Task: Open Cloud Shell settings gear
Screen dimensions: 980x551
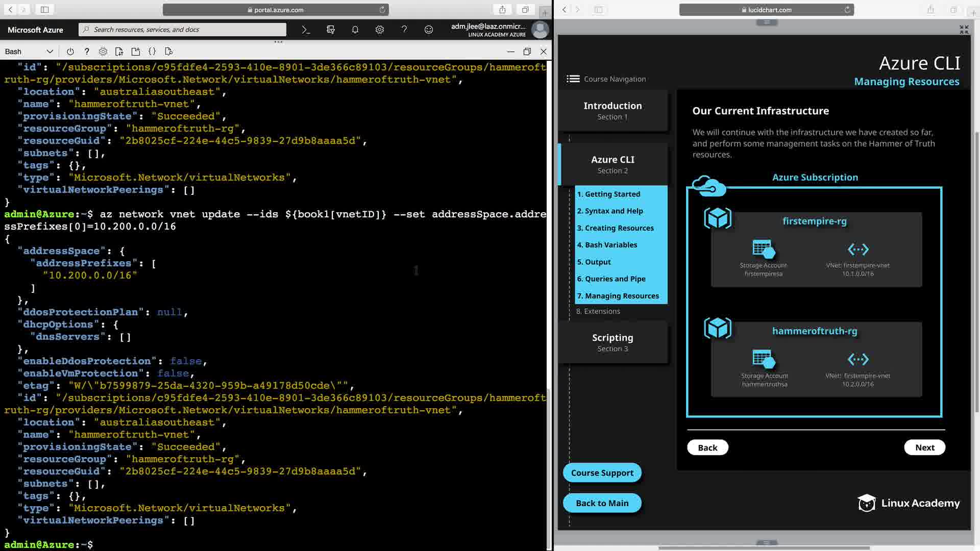Action: pos(103,52)
